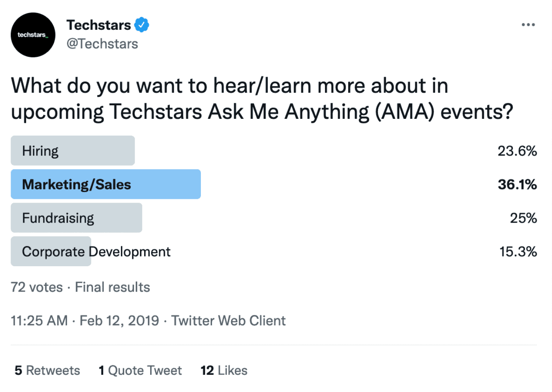The image size is (552, 392).
Task: Select the Hiring poll option bar
Action: [x=73, y=151]
